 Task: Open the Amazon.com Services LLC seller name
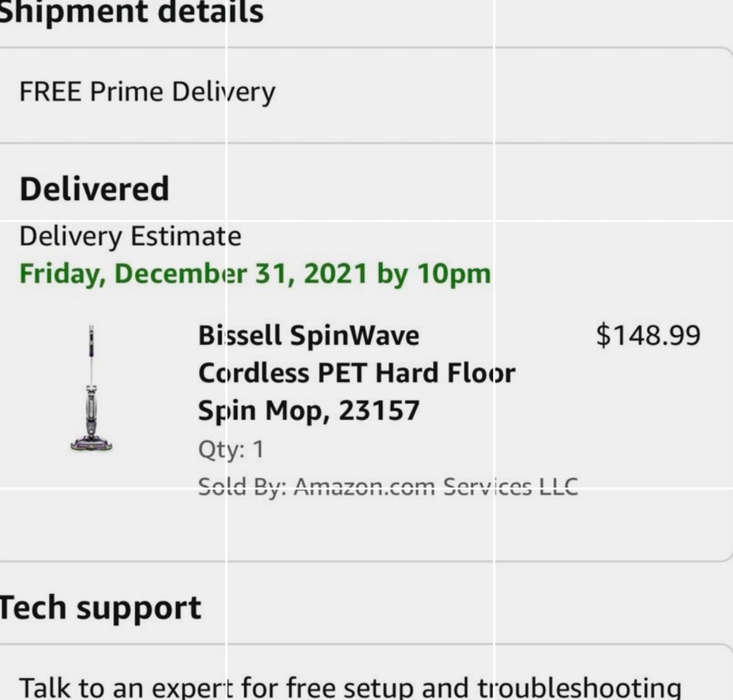pos(436,487)
